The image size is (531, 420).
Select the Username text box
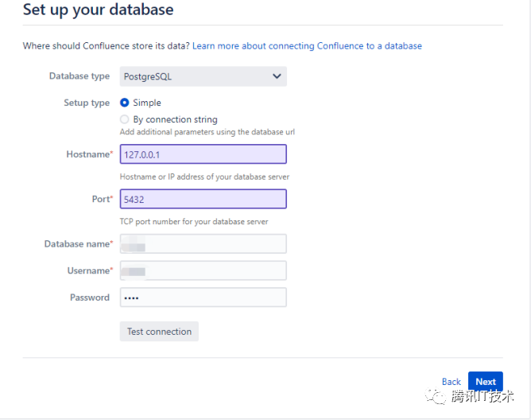click(203, 270)
